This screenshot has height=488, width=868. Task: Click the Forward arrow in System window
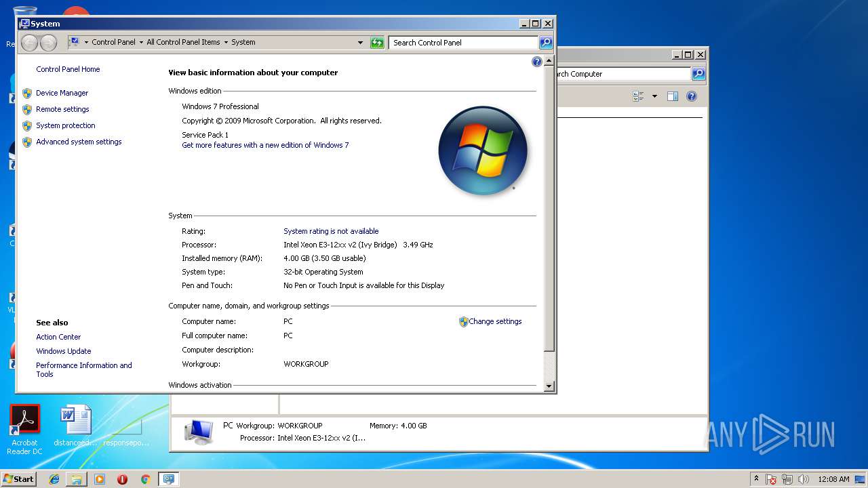[48, 43]
